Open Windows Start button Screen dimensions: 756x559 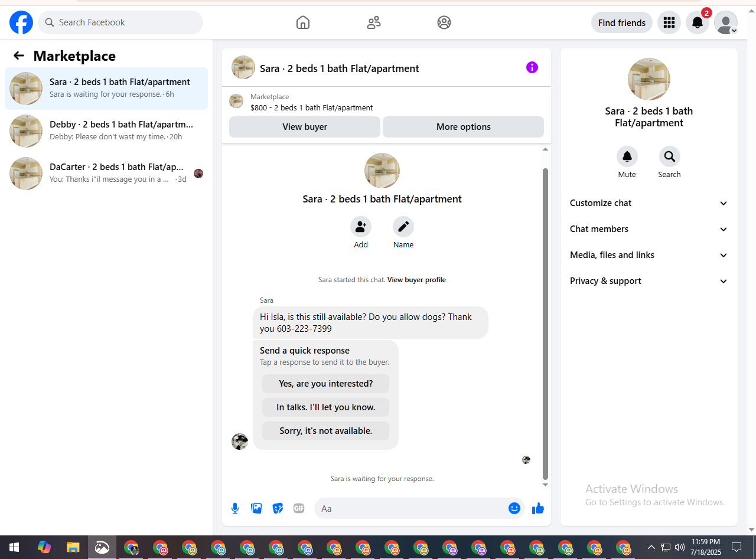[x=14, y=547]
